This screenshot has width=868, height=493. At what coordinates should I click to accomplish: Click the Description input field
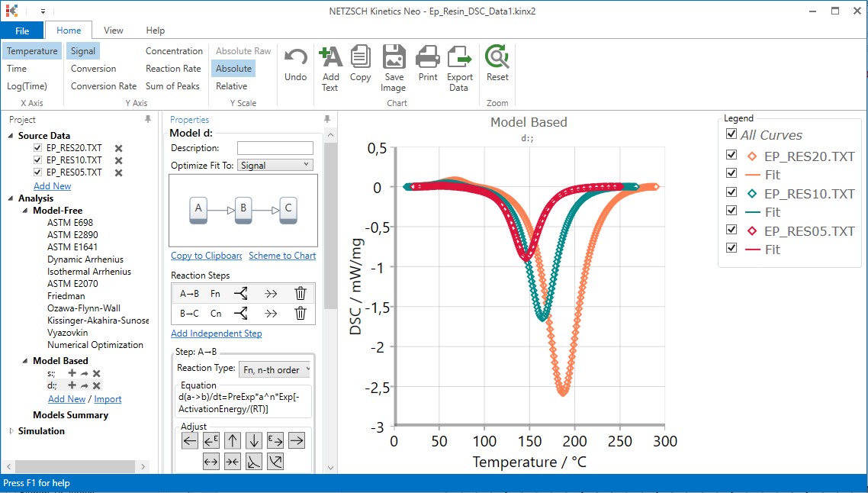275,148
